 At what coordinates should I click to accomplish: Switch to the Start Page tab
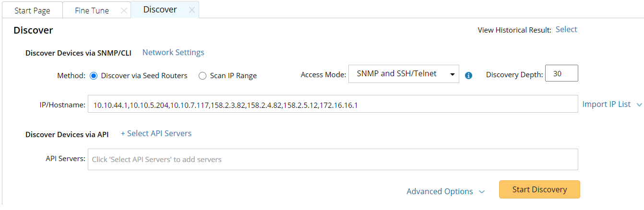click(x=32, y=11)
